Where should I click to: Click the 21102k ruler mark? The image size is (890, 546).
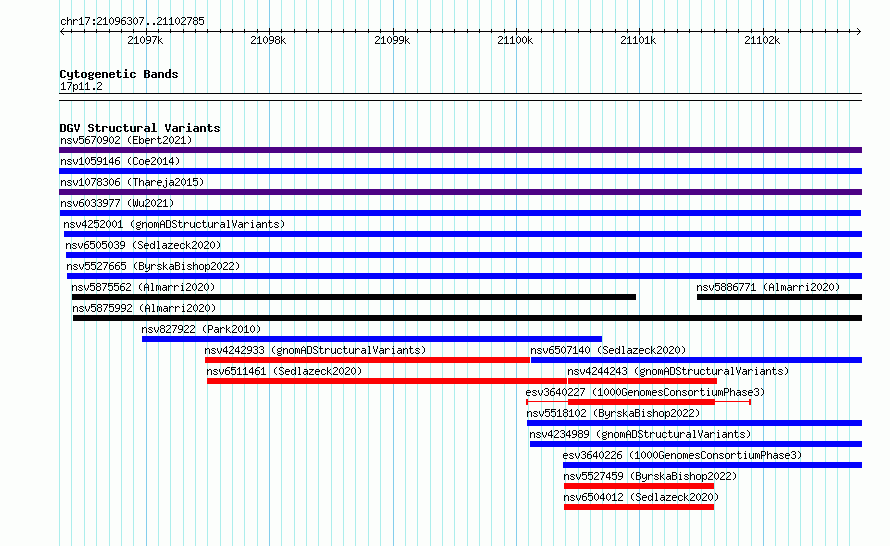(x=762, y=40)
